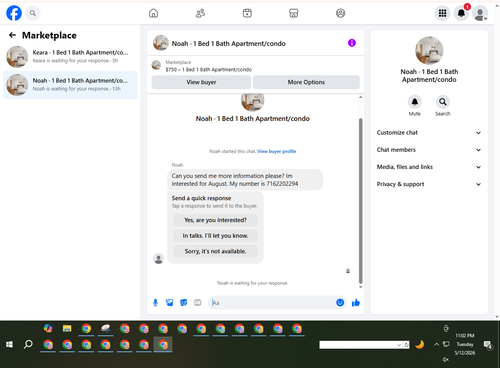Click Noah's message containing the phone number
This screenshot has height=368, width=500.
(245, 180)
